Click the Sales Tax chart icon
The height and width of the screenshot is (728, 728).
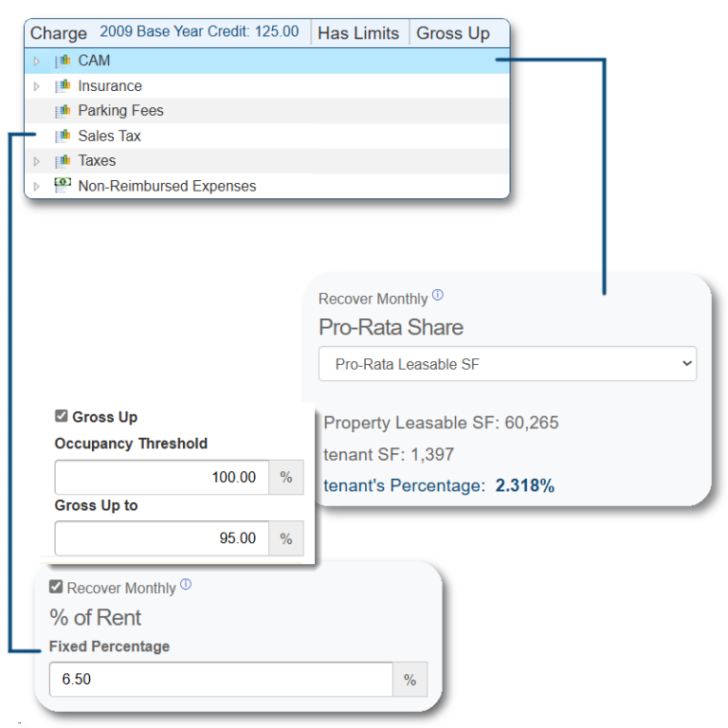(64, 136)
